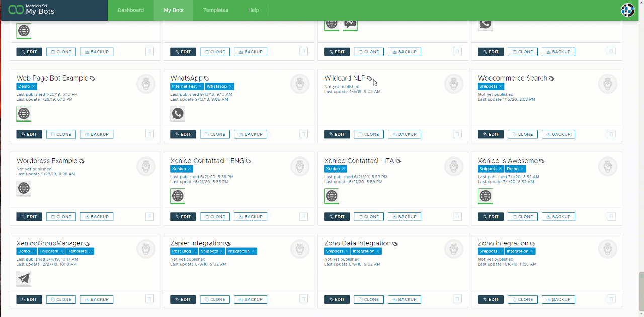
Task: Delete the Web Page Bot Example bot via trash icon
Action: tap(149, 134)
